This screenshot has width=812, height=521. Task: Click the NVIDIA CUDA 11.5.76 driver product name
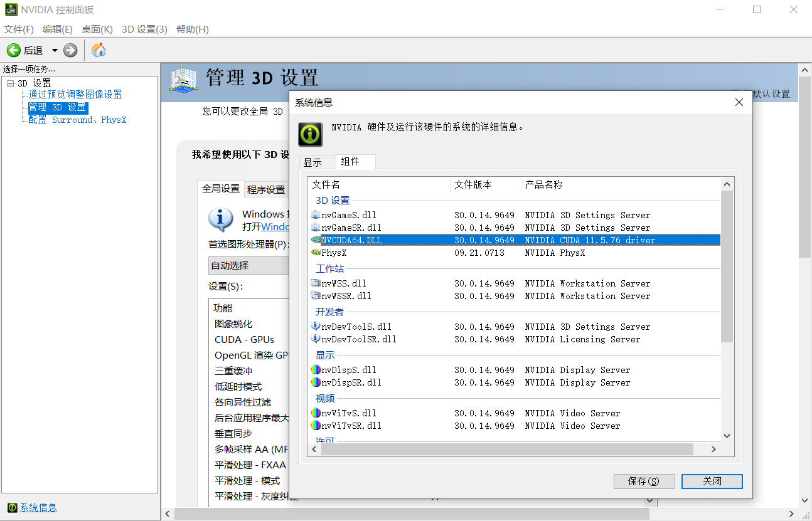point(590,240)
